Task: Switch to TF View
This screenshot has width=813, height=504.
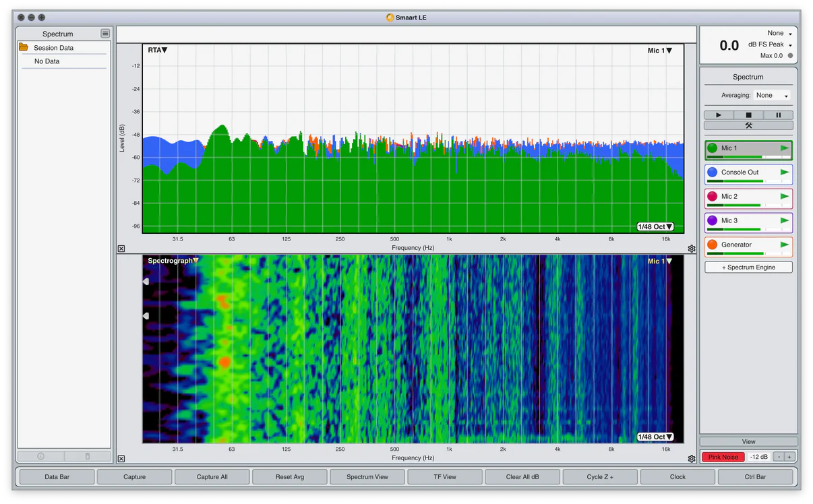Action: 445,477
